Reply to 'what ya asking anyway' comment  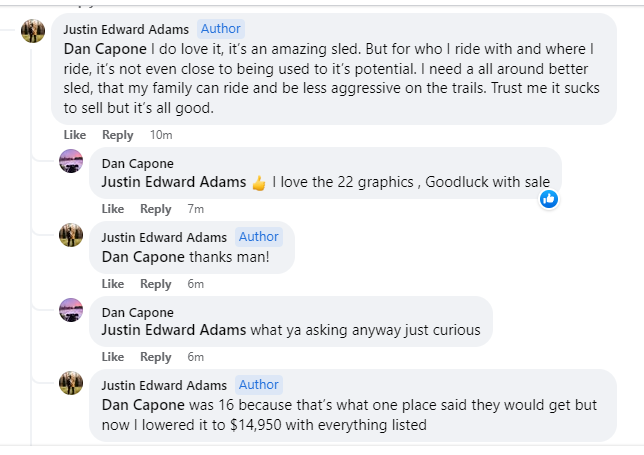pos(156,357)
